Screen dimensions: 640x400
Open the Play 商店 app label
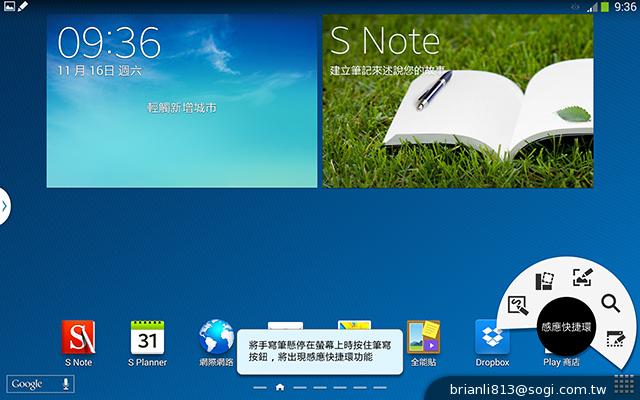(x=561, y=362)
